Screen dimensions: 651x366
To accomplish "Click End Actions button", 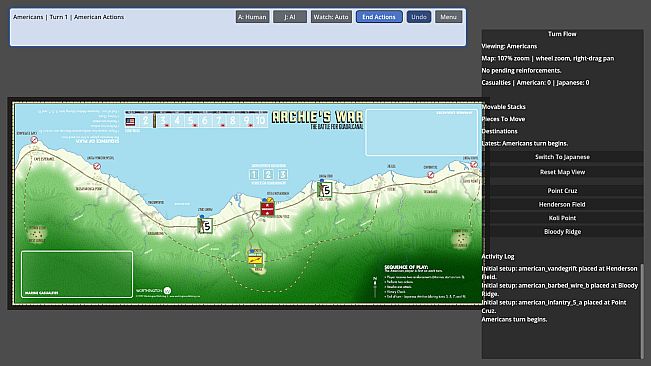I will [x=379, y=17].
